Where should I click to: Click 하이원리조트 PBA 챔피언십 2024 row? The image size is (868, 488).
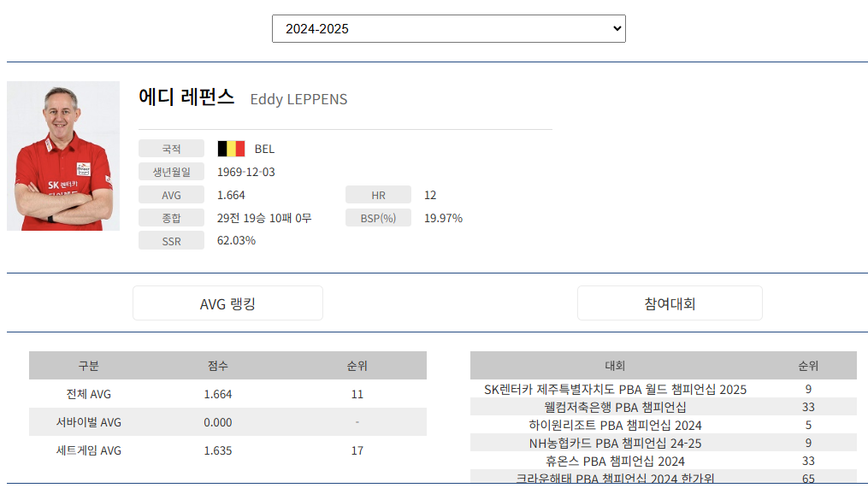pos(663,425)
